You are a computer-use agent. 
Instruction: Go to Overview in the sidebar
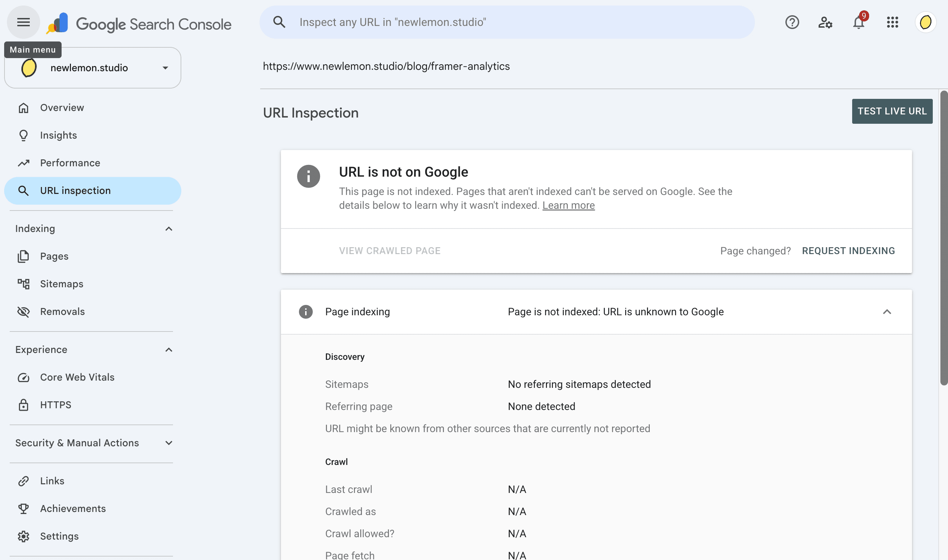[93, 108]
